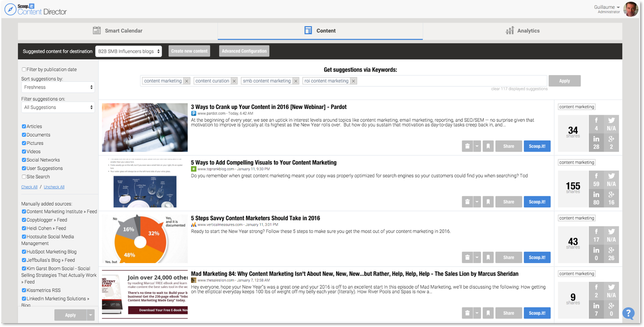Uncheck the Copyblogger feed source
Viewport: 644px width, 327px height.
tap(24, 220)
